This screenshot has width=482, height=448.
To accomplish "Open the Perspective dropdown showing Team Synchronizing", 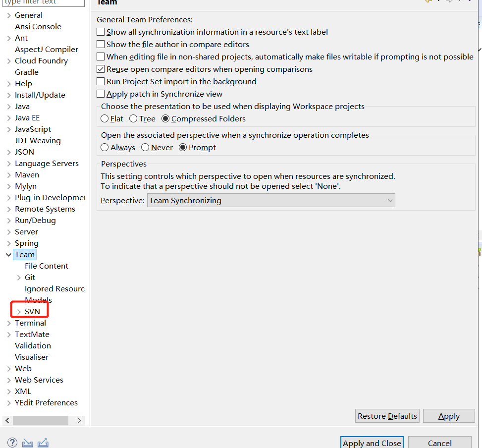I will pyautogui.click(x=390, y=200).
